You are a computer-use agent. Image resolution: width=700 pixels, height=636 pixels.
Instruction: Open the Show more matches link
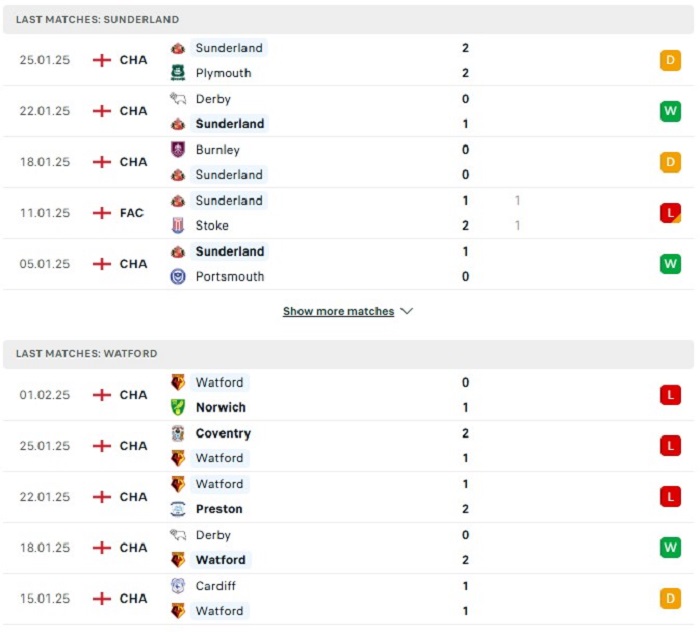point(338,311)
